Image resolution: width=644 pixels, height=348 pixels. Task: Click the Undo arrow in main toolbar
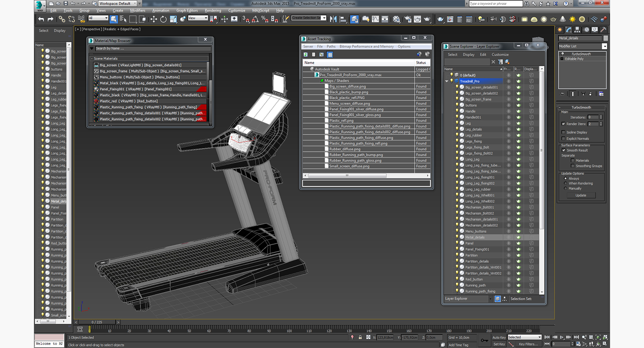tap(41, 19)
